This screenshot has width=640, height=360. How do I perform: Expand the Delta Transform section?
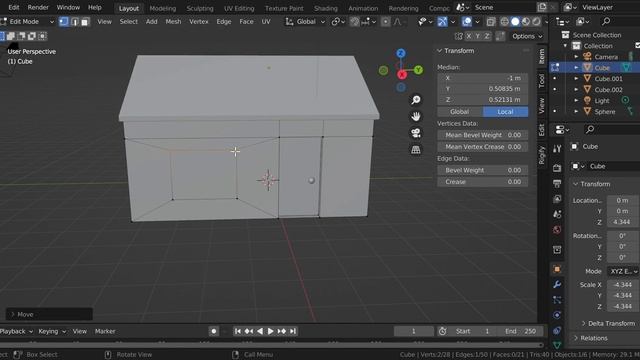click(608, 323)
